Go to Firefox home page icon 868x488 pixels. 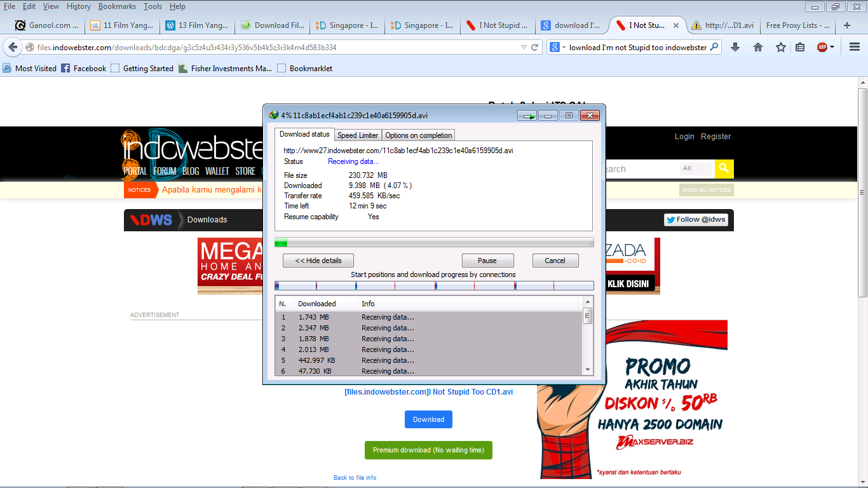[x=758, y=47]
